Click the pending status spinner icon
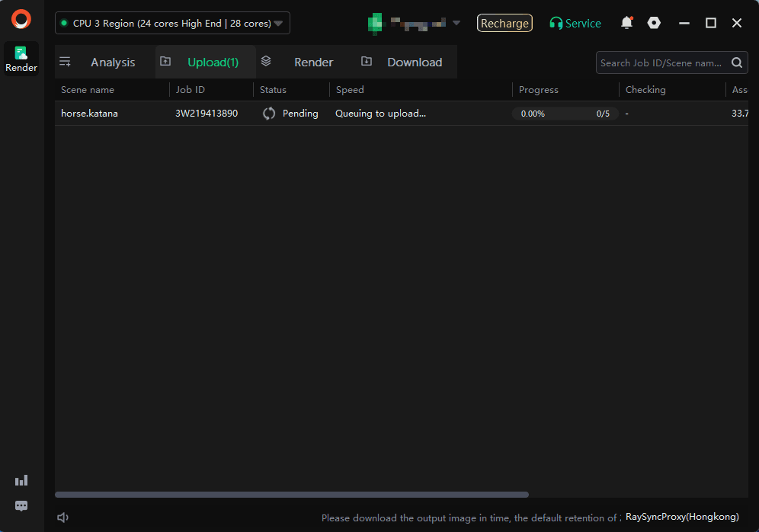This screenshot has height=532, width=759. click(269, 114)
